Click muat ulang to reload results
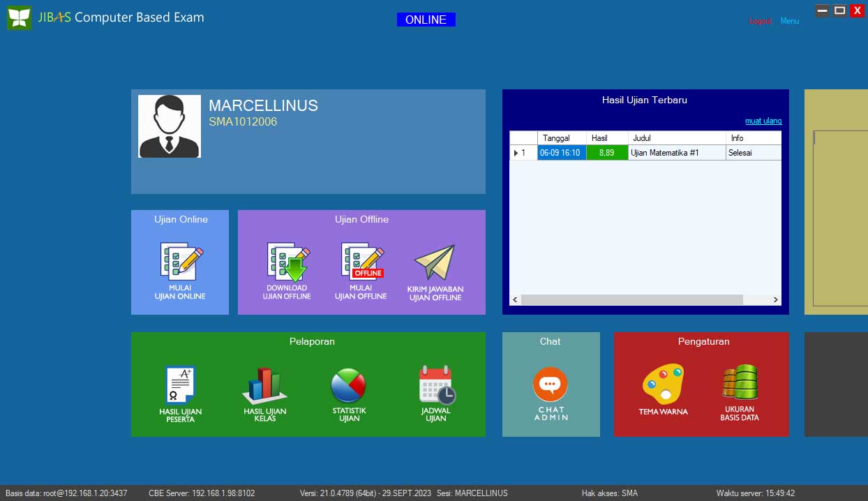Screen dimensions: 868x501 (x=763, y=121)
